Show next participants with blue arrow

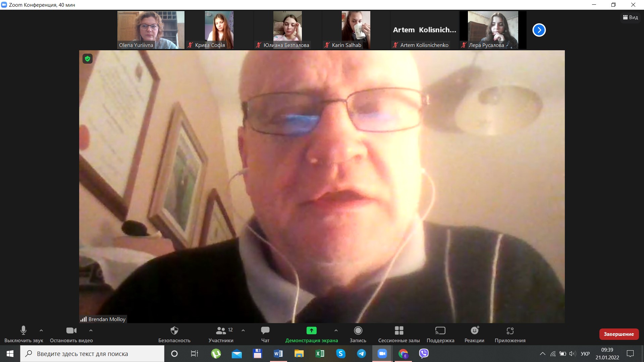pos(539,30)
